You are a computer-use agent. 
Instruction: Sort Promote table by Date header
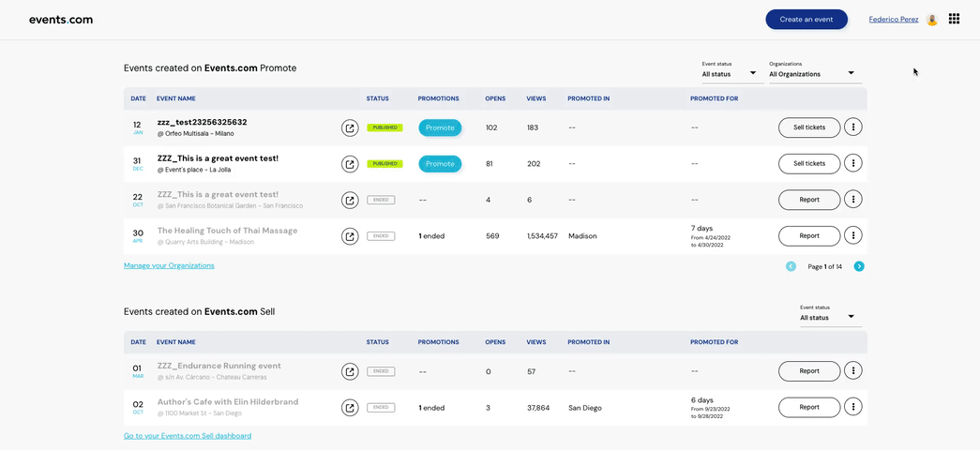coord(138,98)
